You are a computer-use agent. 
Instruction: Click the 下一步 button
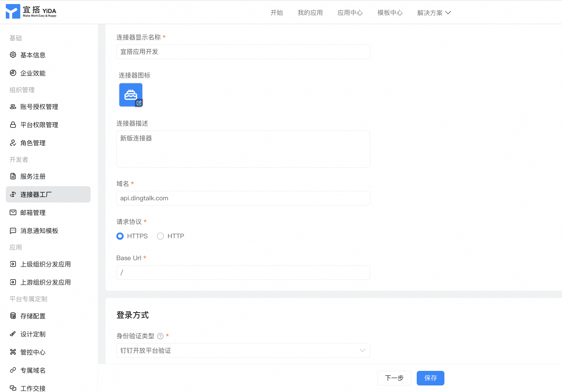[394, 378]
